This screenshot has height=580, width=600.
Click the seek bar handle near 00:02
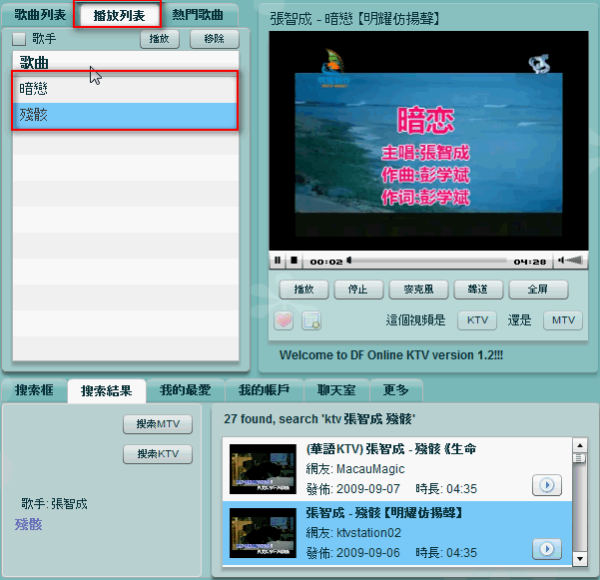tap(349, 261)
